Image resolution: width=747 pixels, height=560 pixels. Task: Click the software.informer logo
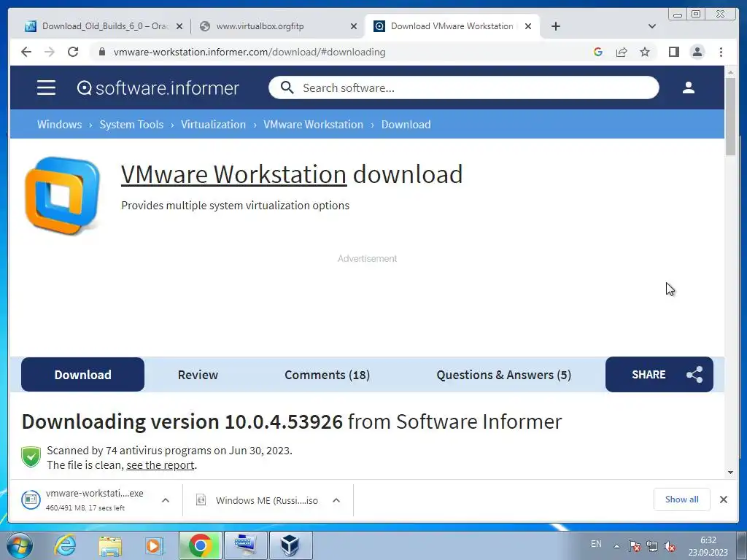coord(158,88)
